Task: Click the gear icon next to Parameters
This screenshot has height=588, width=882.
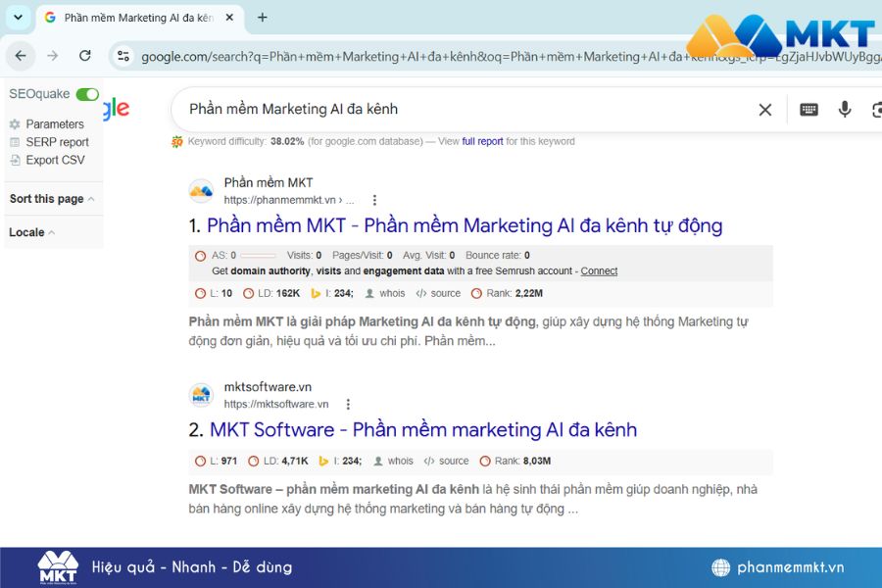Action: coord(15,123)
